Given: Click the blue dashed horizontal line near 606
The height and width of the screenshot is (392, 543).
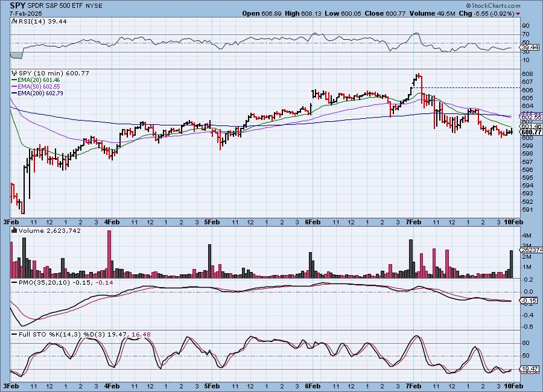Looking at the screenshot, I should 466,88.
